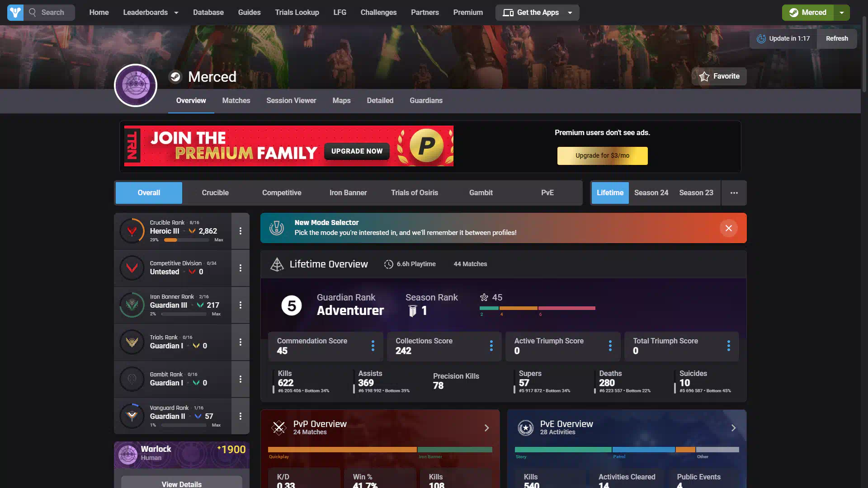Click the search magnifier icon
This screenshot has width=868, height=488.
click(33, 13)
